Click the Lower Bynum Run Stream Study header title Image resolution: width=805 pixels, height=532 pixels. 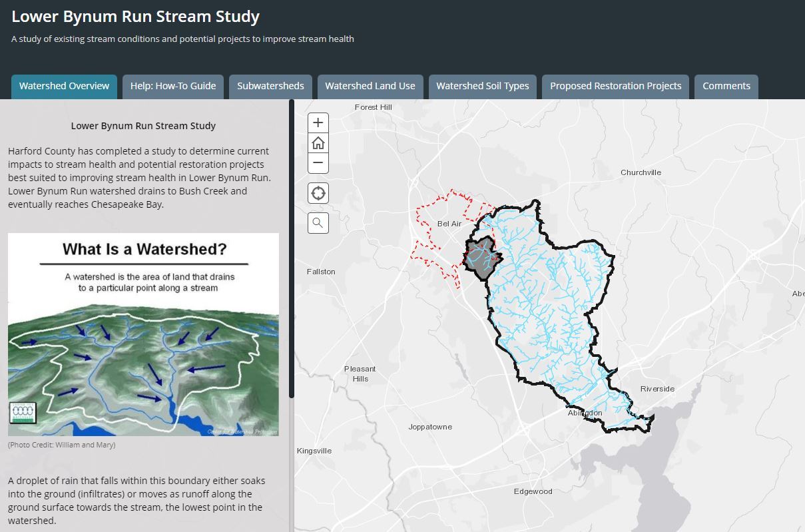coord(136,17)
